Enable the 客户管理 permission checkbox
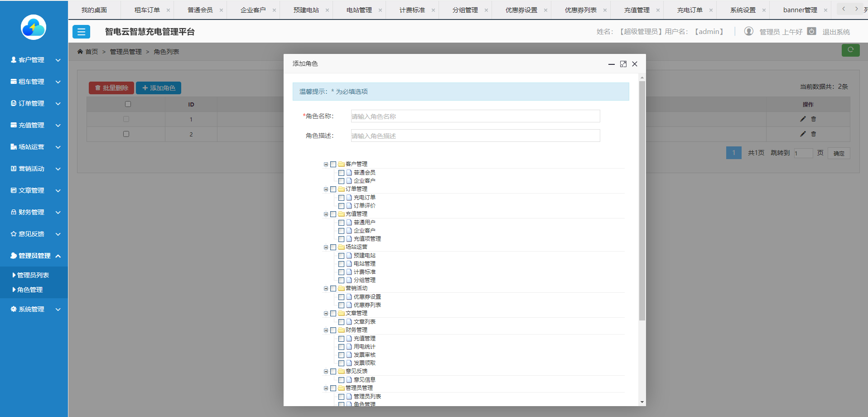 point(334,164)
